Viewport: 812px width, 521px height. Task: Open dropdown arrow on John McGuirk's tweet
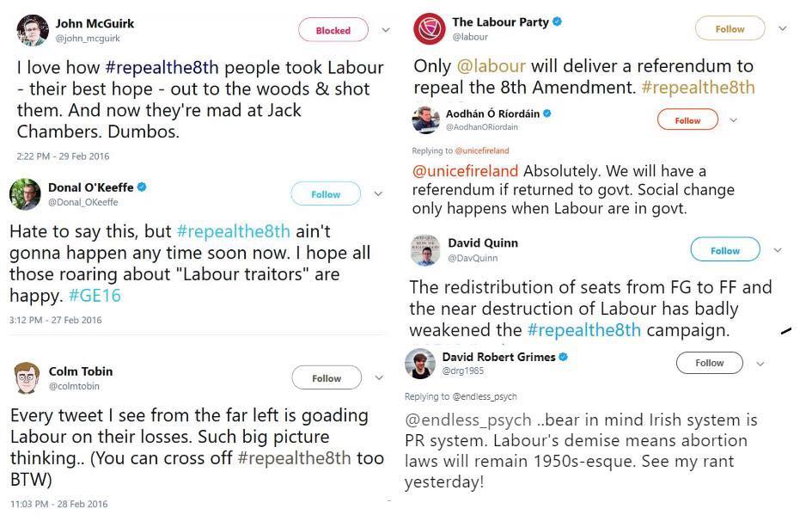point(386,30)
